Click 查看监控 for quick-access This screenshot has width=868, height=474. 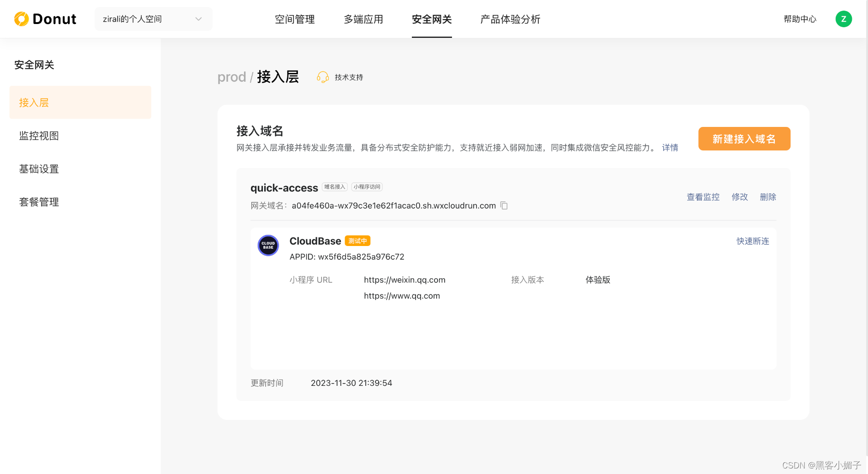coord(703,197)
